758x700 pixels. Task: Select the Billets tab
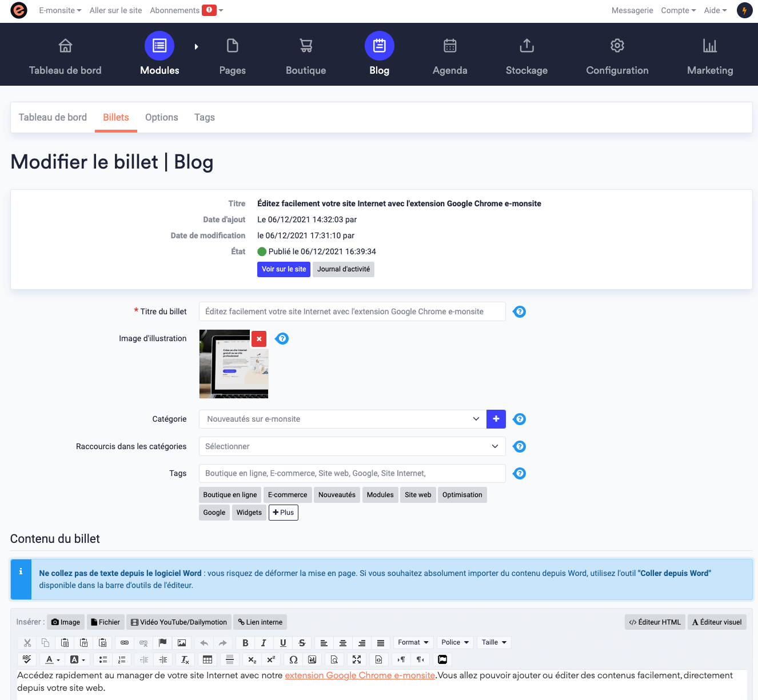tap(116, 117)
